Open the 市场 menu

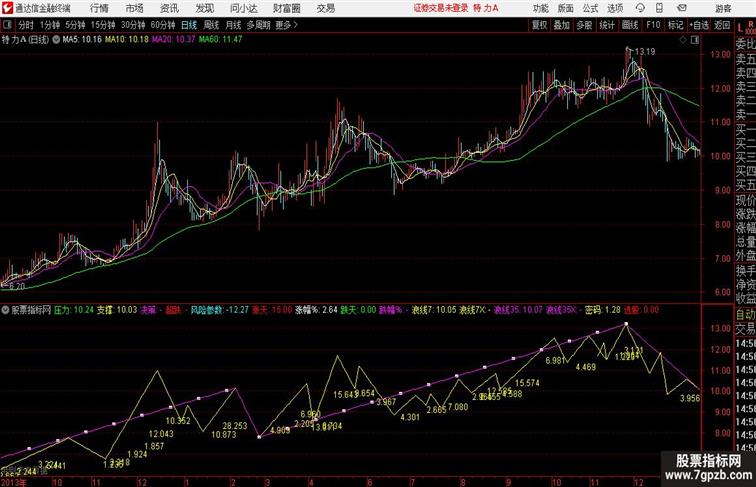pyautogui.click(x=135, y=8)
